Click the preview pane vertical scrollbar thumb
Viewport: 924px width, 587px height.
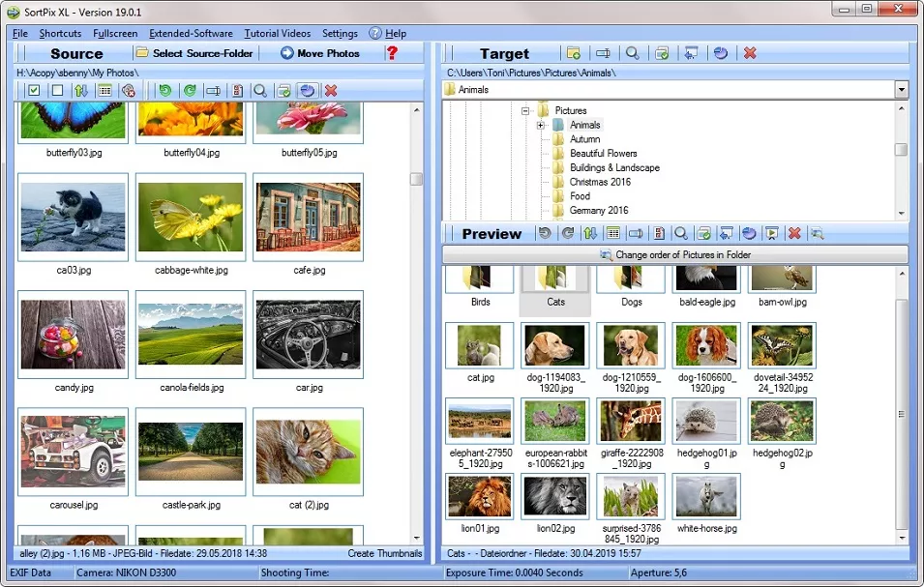click(901, 414)
